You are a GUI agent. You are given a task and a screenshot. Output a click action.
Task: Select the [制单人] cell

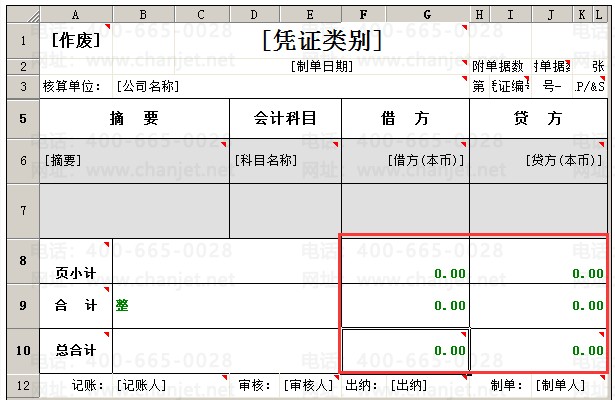tap(570, 385)
